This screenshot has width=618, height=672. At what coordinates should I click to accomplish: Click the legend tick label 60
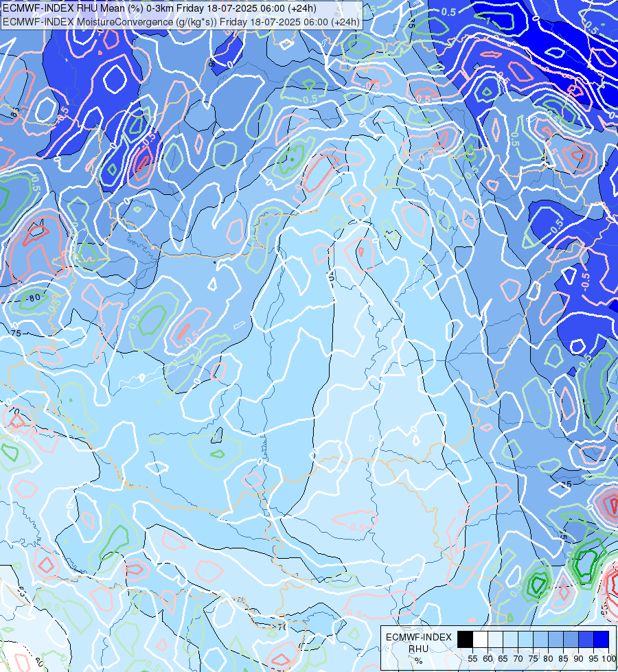click(488, 659)
